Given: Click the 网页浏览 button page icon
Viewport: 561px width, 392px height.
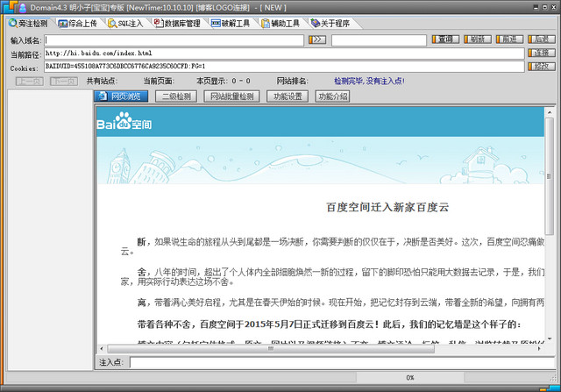Looking at the screenshot, I should (103, 96).
